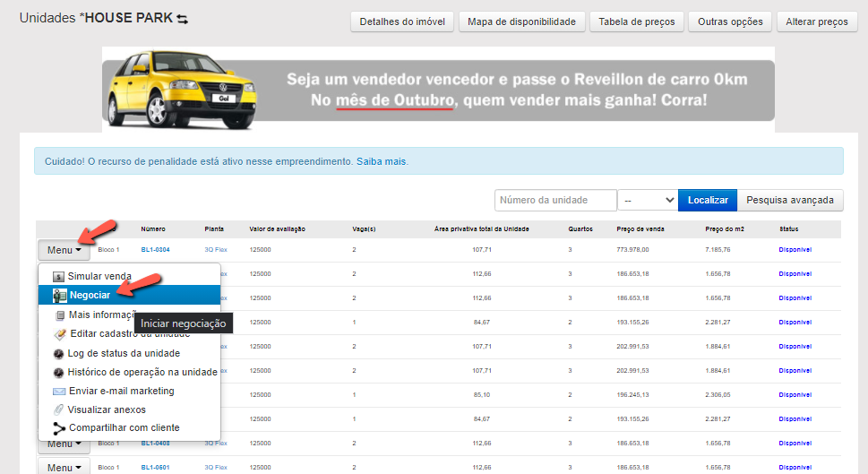Click the Log de status clock icon
This screenshot has width=868, height=474.
(59, 353)
